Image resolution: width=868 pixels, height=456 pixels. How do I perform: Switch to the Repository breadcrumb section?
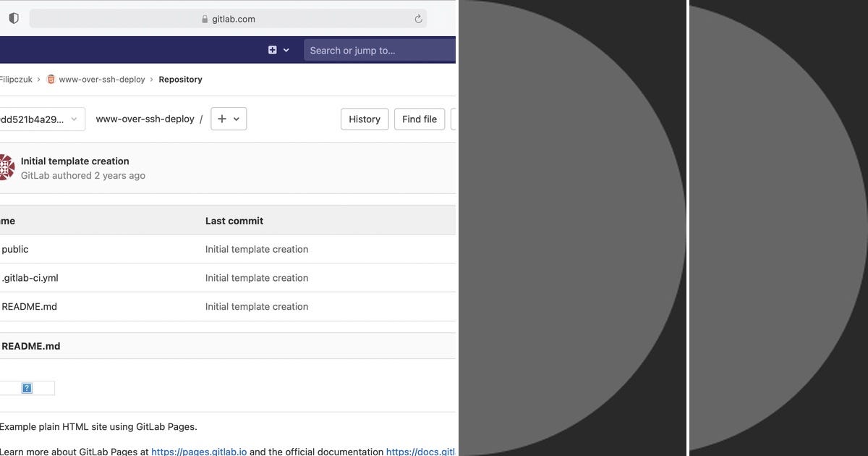click(180, 79)
